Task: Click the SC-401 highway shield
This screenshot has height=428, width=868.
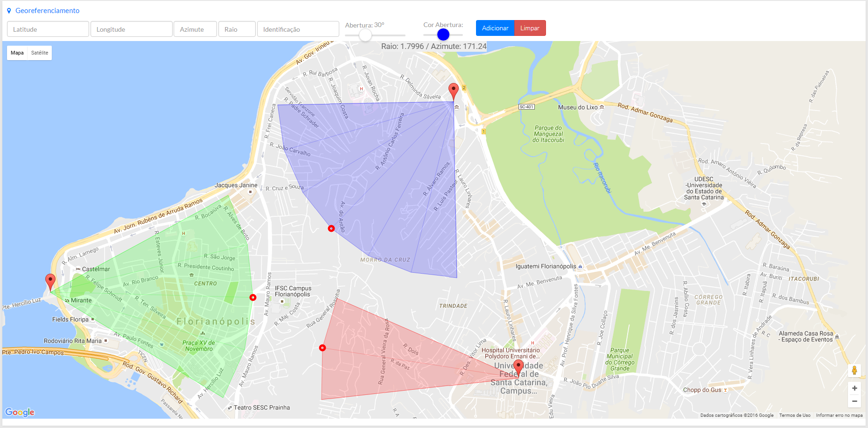Action: [526, 107]
